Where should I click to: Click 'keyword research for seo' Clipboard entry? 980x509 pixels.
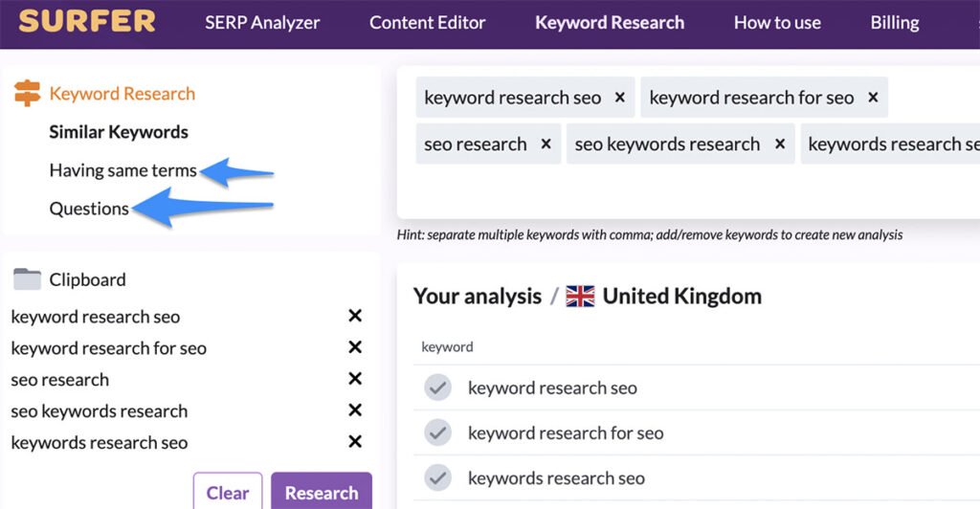coord(109,348)
